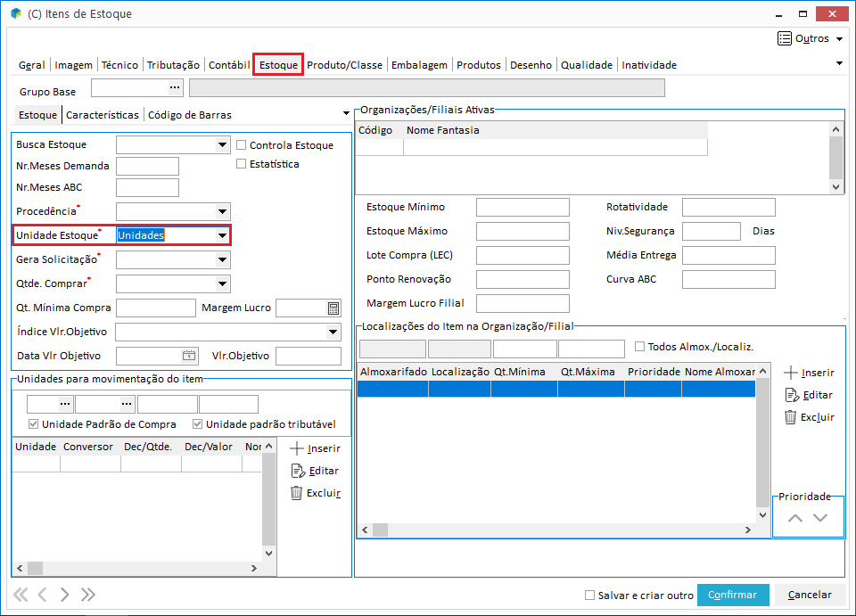Click Excluir in Unidades para movimentação
This screenshot has width=856, height=616.
tap(315, 493)
